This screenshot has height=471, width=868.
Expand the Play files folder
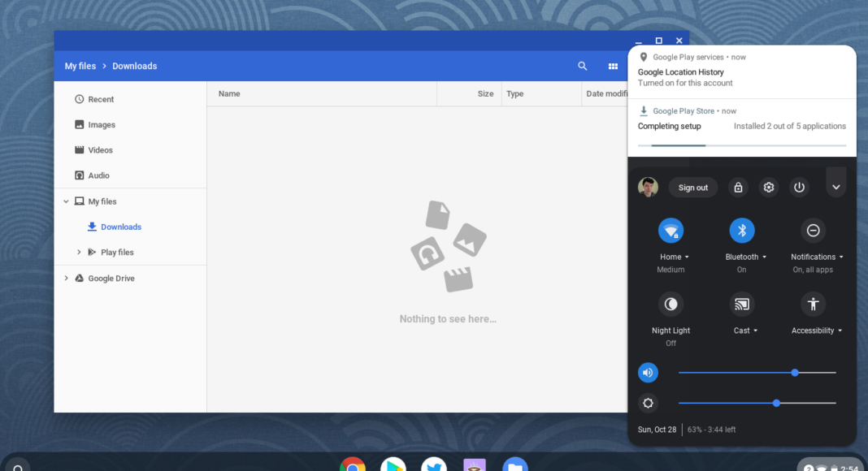coord(79,253)
